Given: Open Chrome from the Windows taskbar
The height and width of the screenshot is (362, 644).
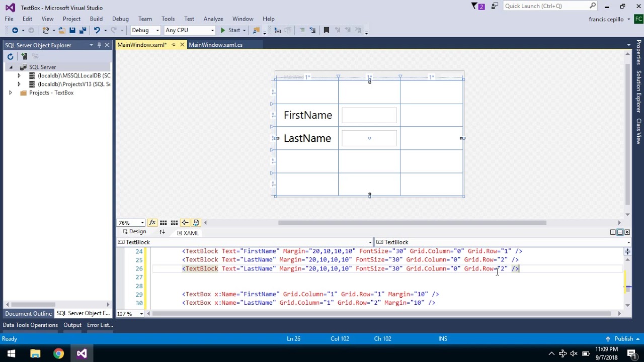Looking at the screenshot, I should [58, 354].
